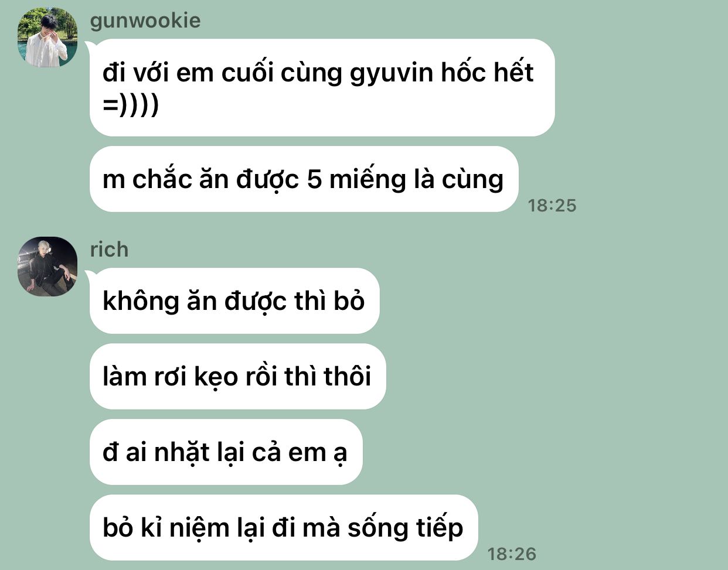The width and height of the screenshot is (728, 570).
Task: Open rich's profile avatar
Action: point(47,267)
